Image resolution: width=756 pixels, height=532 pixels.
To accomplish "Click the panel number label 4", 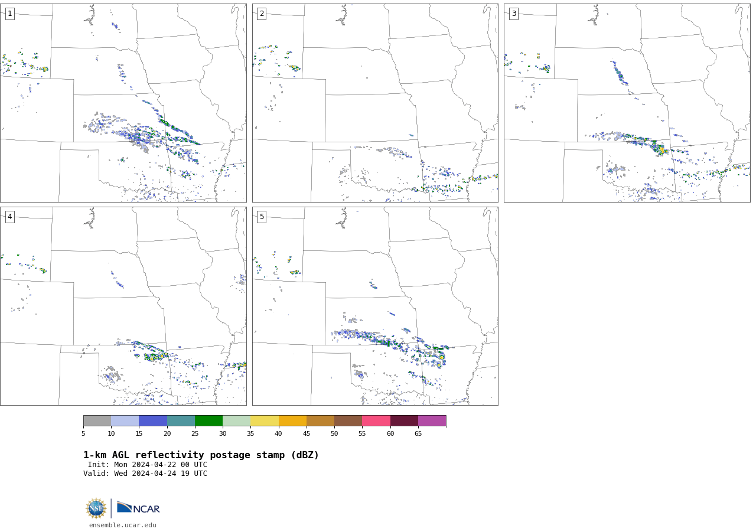I will click(9, 217).
